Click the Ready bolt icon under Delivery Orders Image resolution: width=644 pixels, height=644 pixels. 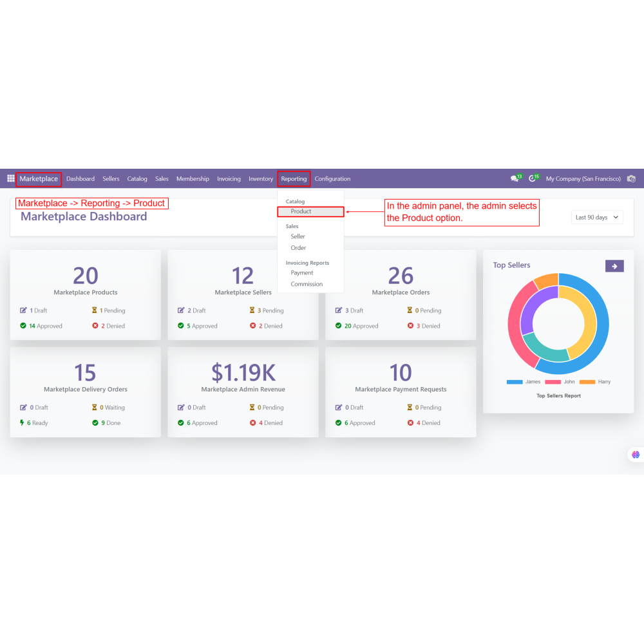23,423
